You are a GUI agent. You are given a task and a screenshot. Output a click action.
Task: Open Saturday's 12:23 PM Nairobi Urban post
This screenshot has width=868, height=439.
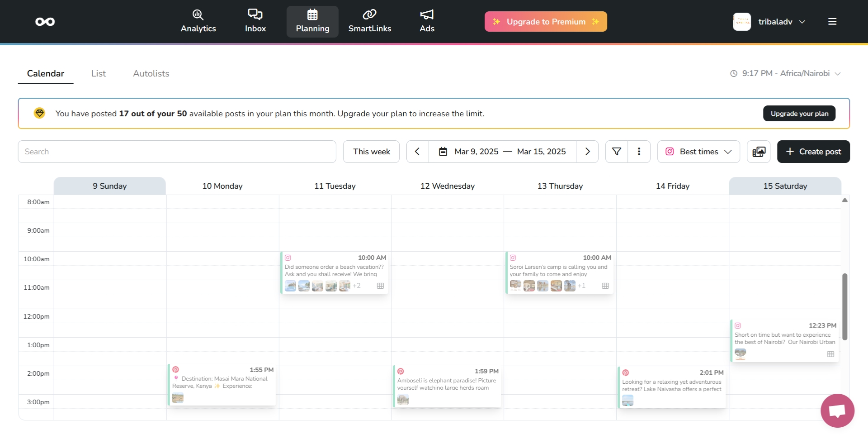[785, 340]
